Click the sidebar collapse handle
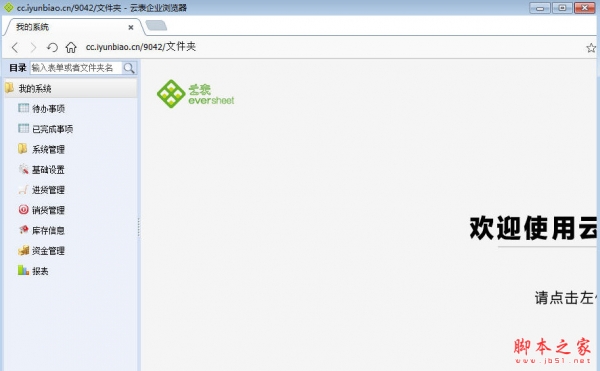The width and height of the screenshot is (600, 371). [x=139, y=228]
